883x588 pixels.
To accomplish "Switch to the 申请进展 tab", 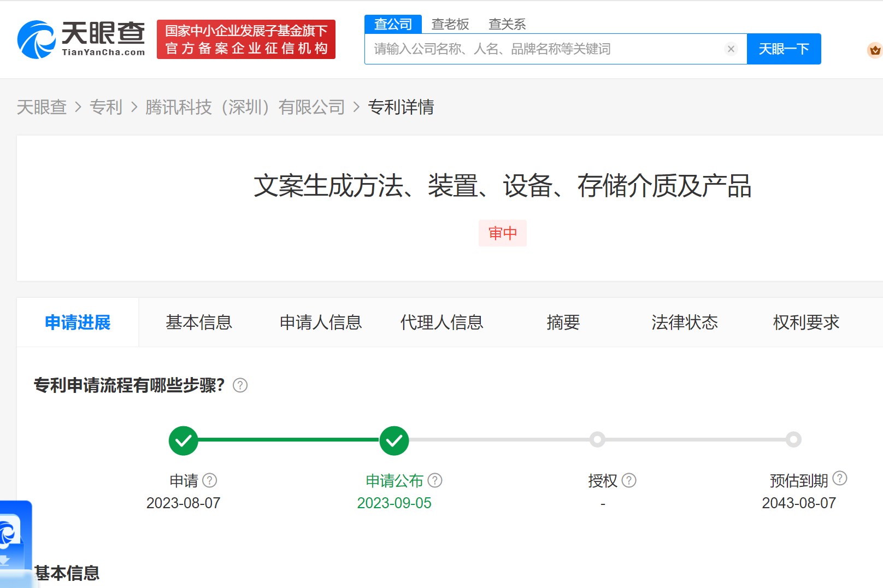I will pyautogui.click(x=78, y=322).
